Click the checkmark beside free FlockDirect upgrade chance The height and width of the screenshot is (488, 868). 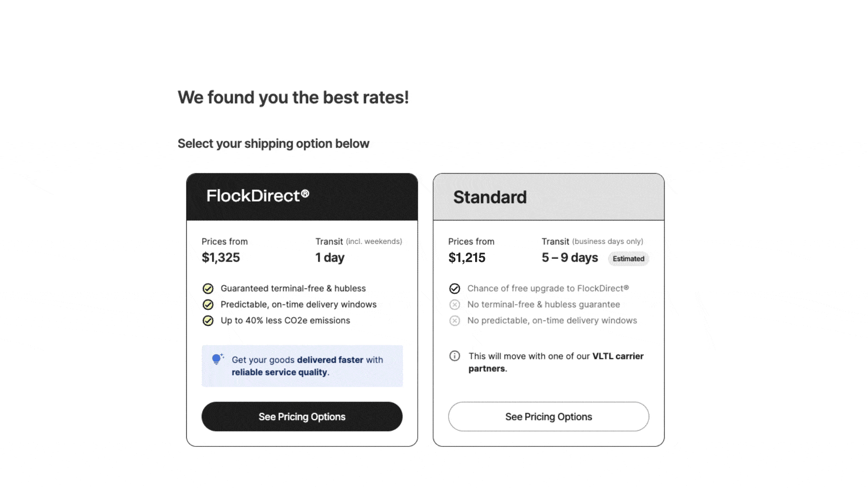tap(455, 288)
